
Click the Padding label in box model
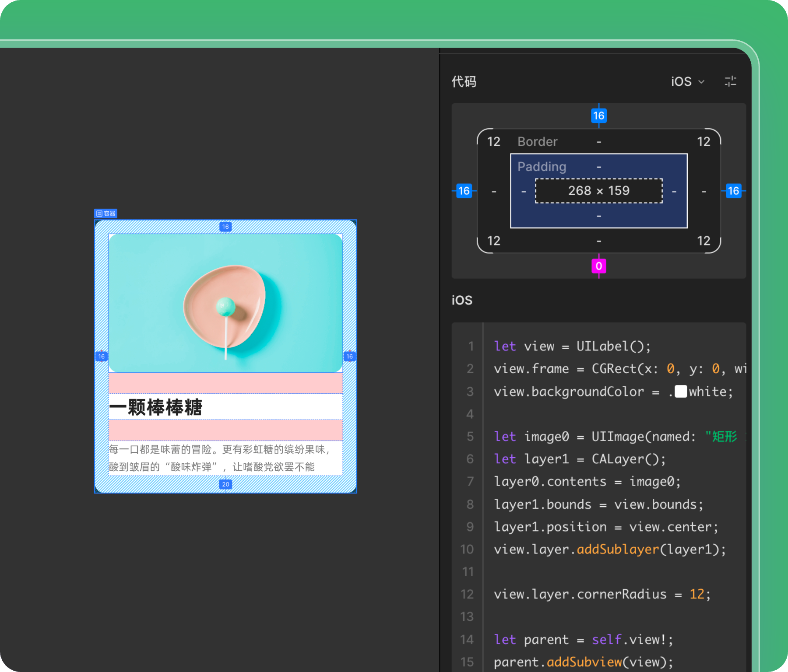542,167
